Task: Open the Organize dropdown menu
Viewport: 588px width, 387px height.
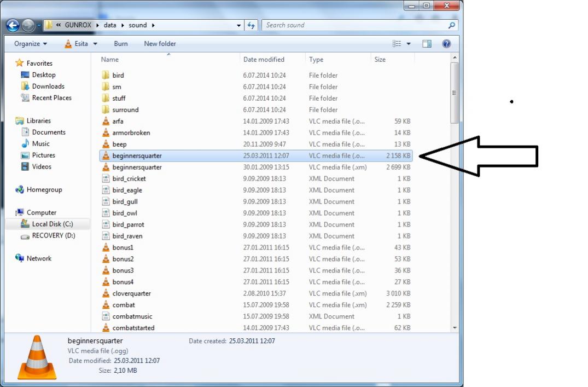Action: tap(31, 44)
